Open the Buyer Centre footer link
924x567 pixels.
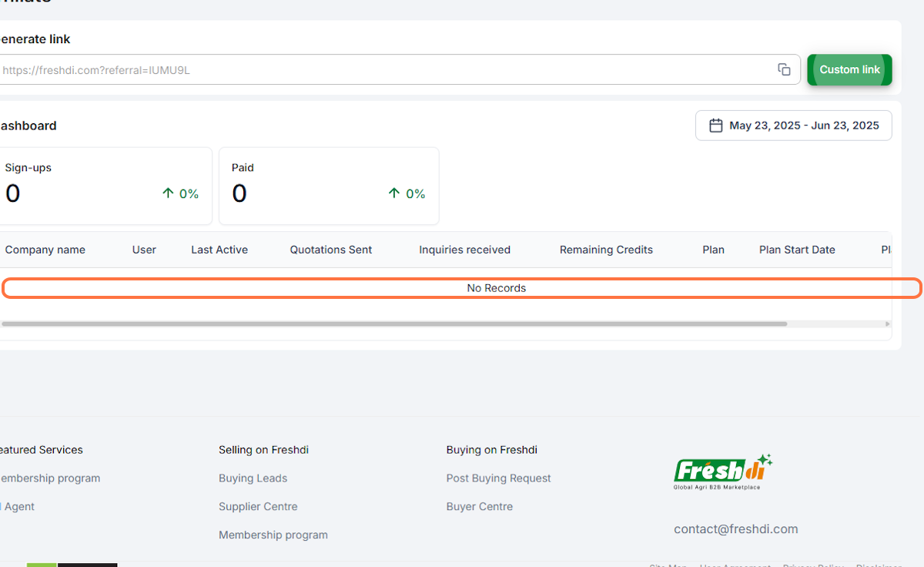point(479,507)
